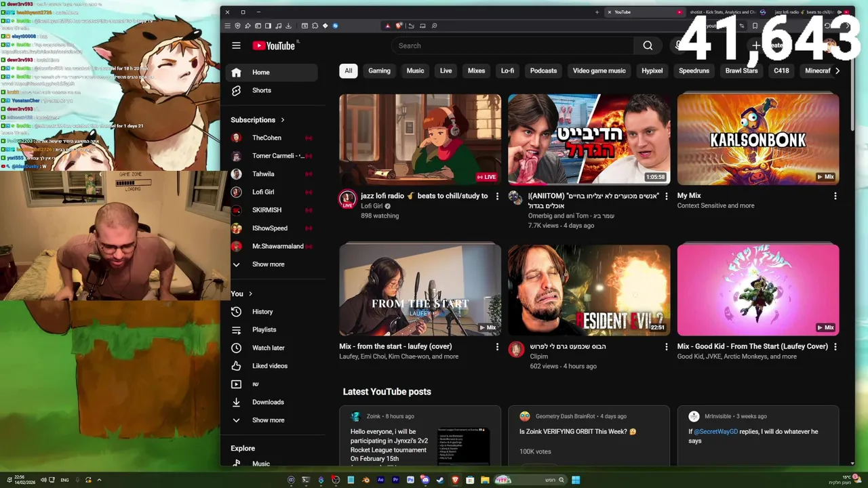868x488 pixels.
Task: Click the volume speaker tray icon
Action: (x=43, y=480)
